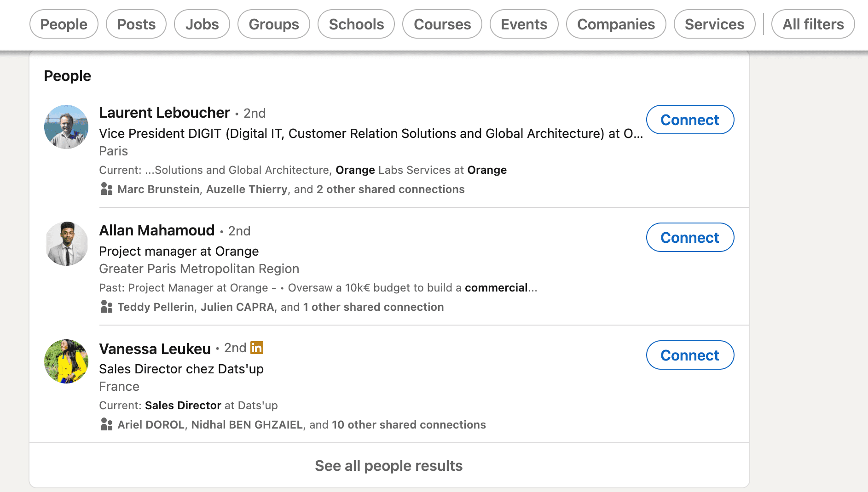Viewport: 868px width, 492px height.
Task: Show Companies results
Action: click(x=616, y=24)
